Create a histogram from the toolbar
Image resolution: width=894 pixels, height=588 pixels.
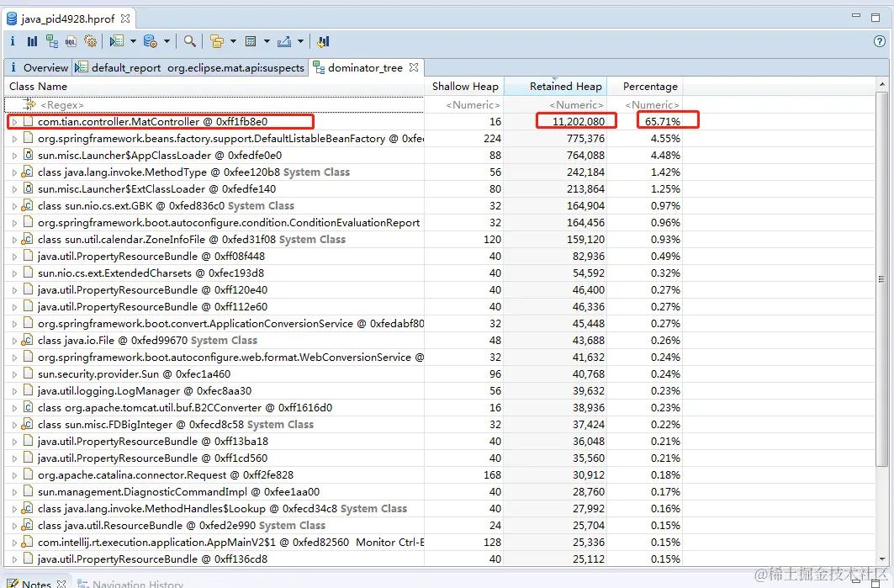(x=33, y=41)
